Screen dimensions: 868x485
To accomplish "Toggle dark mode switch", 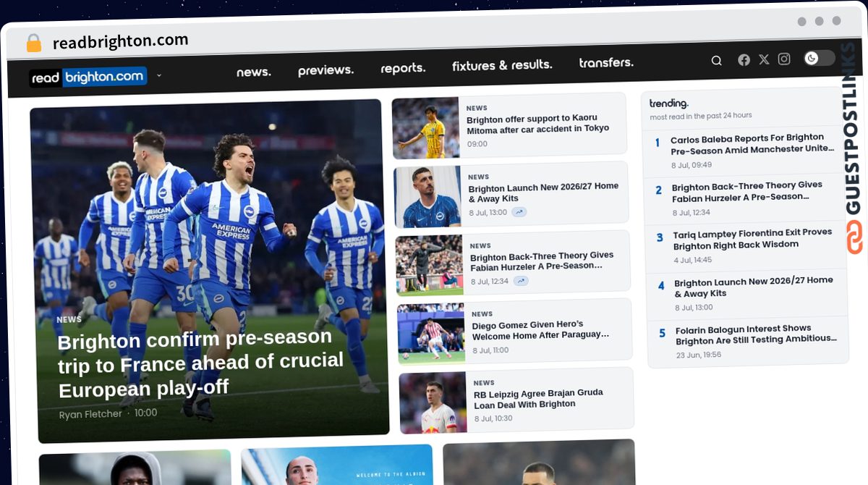I will coord(820,58).
